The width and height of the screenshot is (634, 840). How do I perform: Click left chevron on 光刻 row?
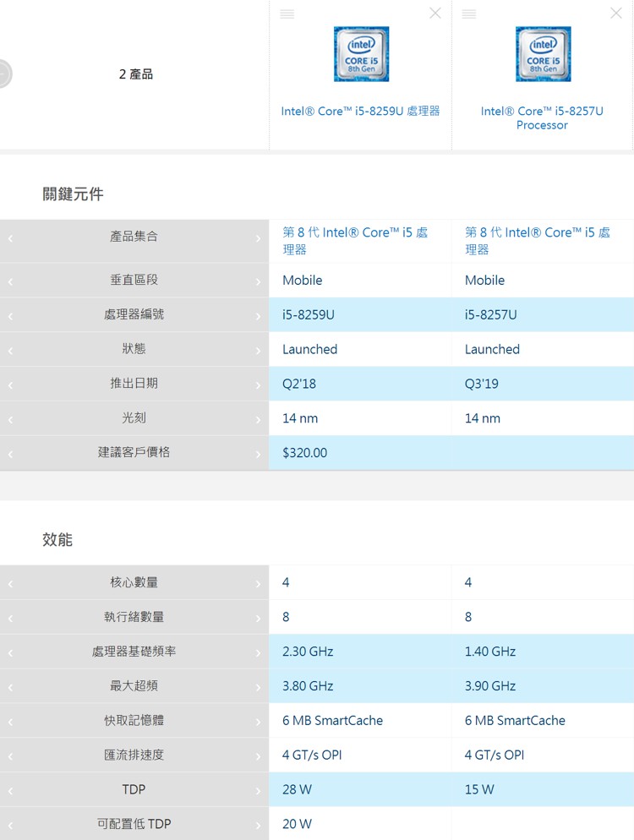coord(10,420)
